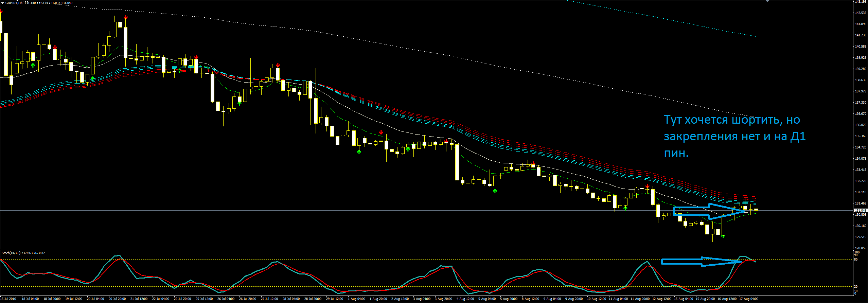Click the 22 Jul 04:00 time label

tap(161, 299)
